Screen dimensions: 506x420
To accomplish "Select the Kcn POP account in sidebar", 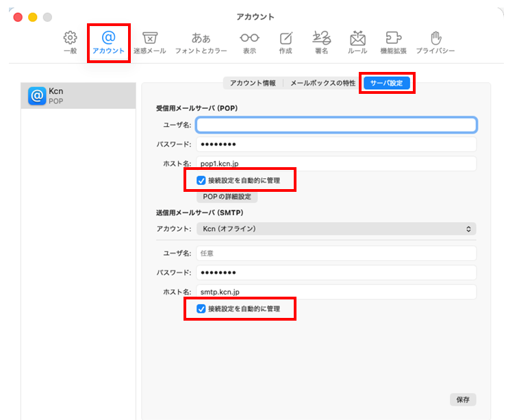I will (78, 96).
